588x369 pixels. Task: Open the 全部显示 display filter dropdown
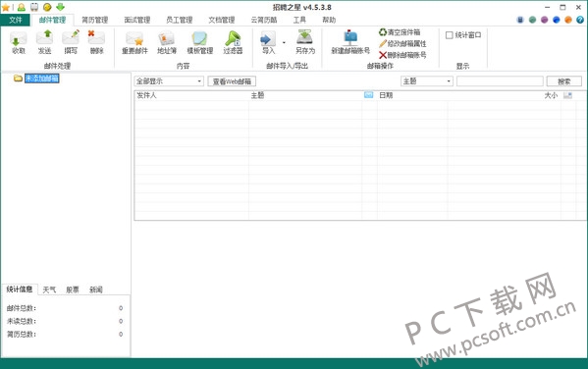point(169,81)
